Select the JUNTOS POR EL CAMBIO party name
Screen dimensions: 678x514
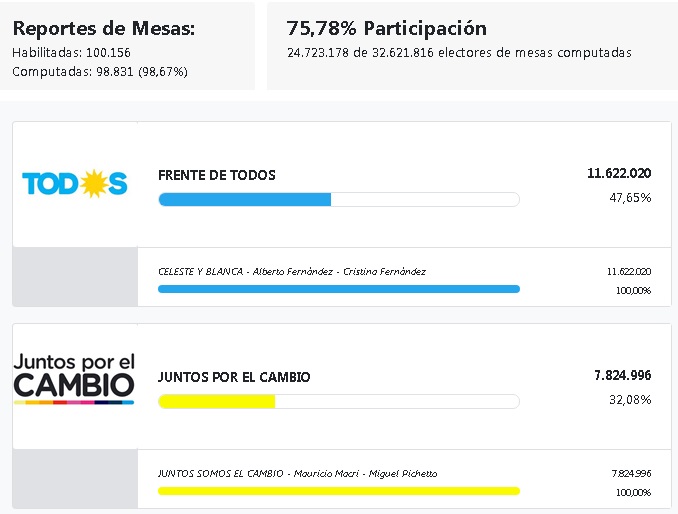click(234, 377)
